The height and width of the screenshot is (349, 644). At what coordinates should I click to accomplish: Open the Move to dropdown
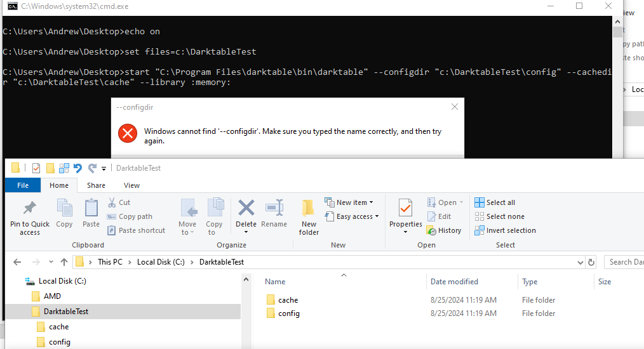[x=187, y=216]
